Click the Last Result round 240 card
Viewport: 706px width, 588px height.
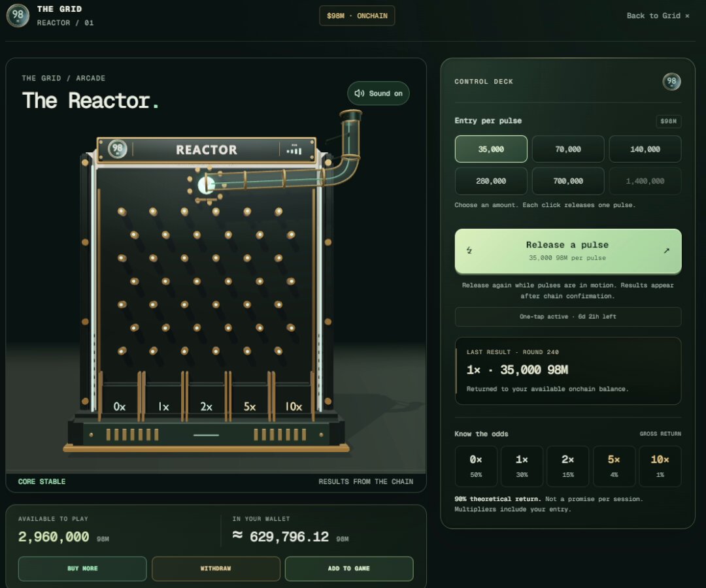[x=568, y=370]
